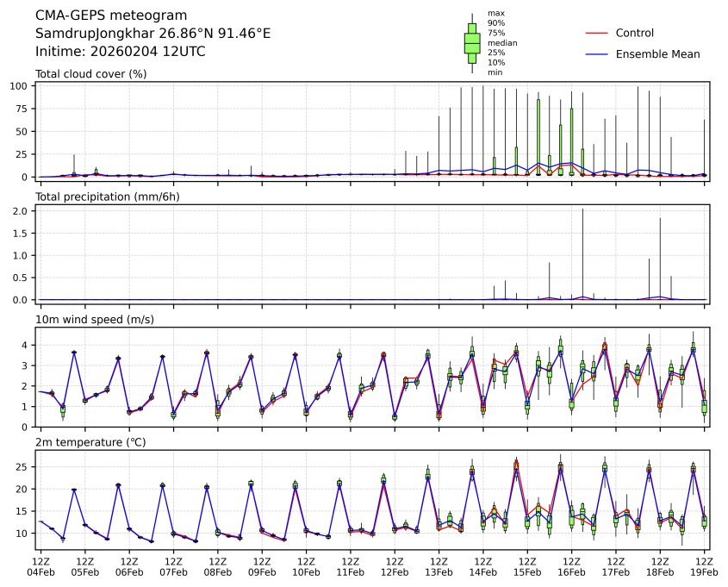
Task: Click the 12Z 10Feb time axis label
Action: pos(306,565)
